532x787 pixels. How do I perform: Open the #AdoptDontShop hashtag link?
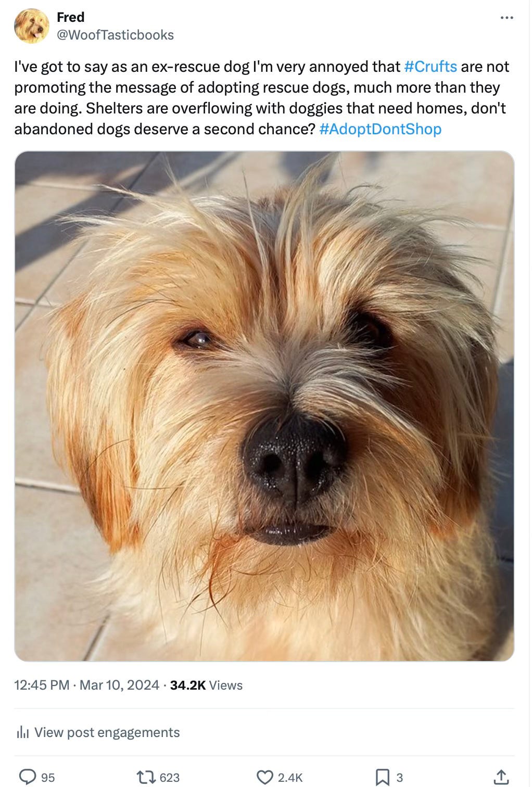(380, 129)
